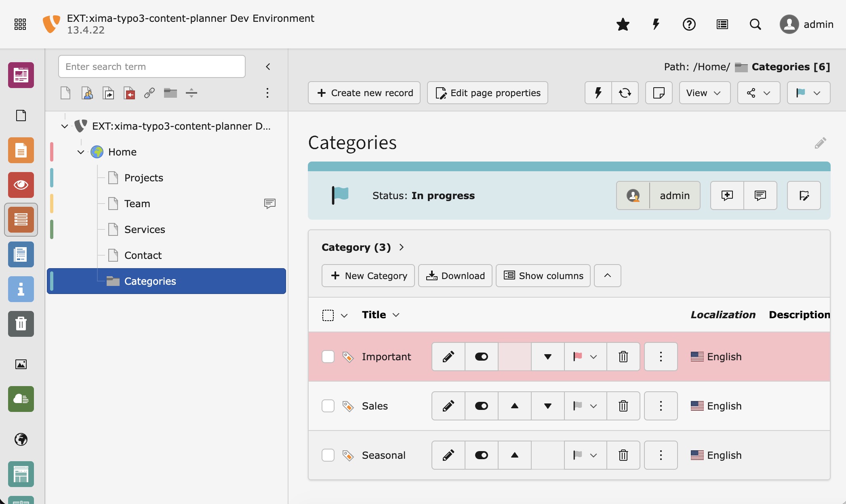The image size is (846, 504).
Task: Edit the Important category with pencil icon
Action: point(448,357)
